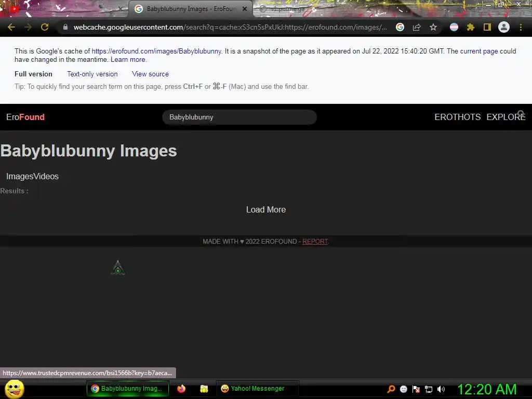532x399 pixels.
Task: Bookmark this page with the star icon
Action: point(433,27)
